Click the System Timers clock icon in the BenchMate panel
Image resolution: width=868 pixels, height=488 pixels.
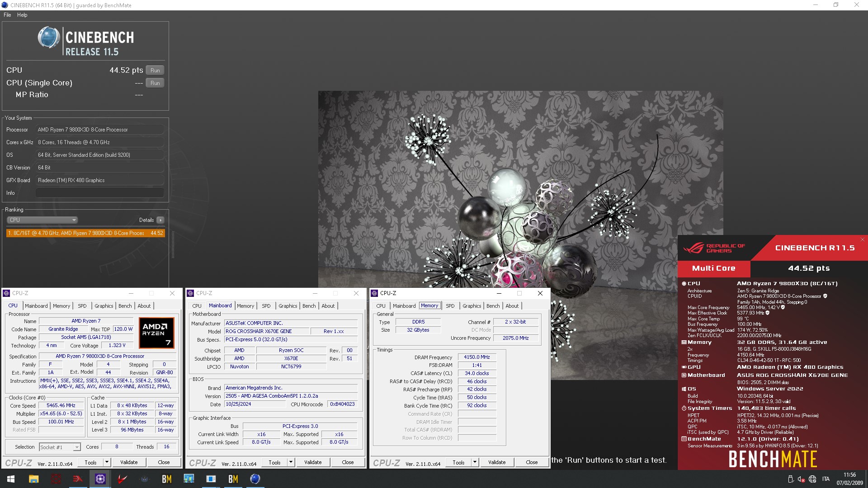[684, 408]
